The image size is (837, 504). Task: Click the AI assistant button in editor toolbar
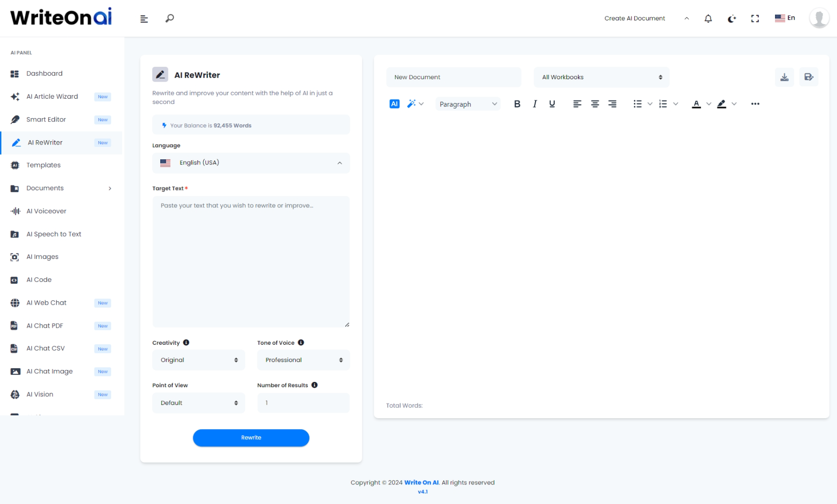394,104
